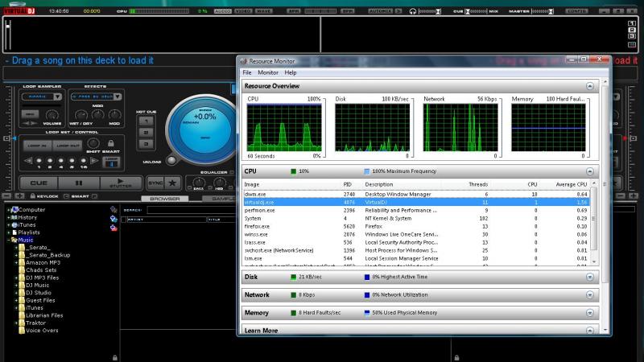Select the dwm.exe process row

[x=415, y=194]
